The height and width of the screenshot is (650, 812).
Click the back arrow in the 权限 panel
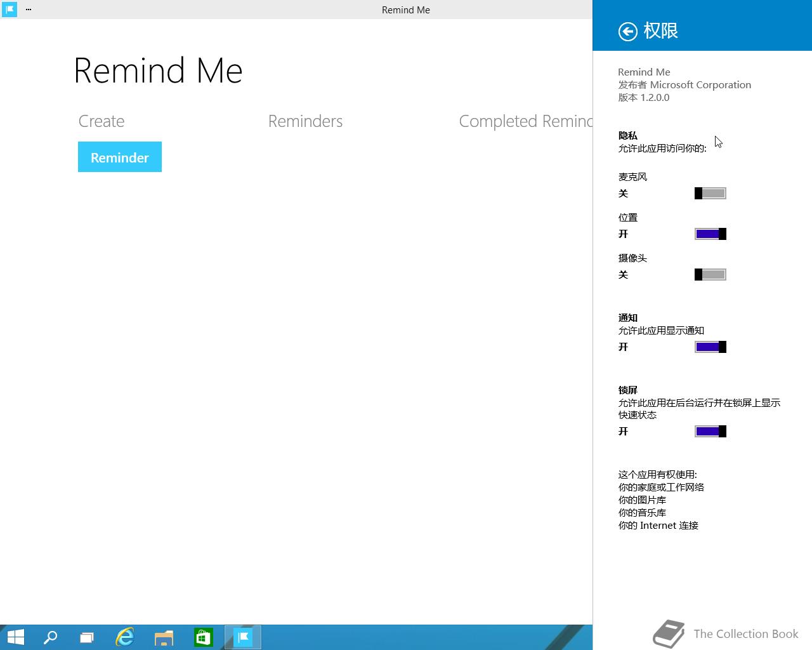coord(627,31)
